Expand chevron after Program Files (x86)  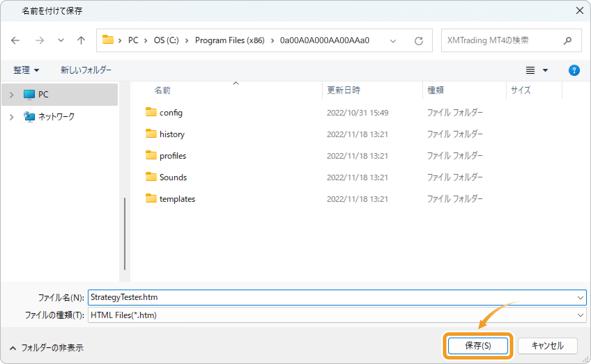click(272, 41)
